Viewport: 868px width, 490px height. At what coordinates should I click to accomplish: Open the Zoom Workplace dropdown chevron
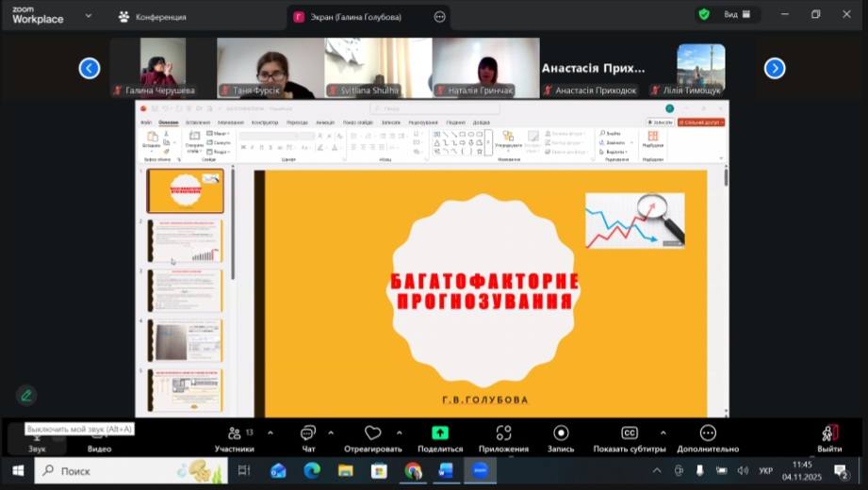tap(89, 16)
